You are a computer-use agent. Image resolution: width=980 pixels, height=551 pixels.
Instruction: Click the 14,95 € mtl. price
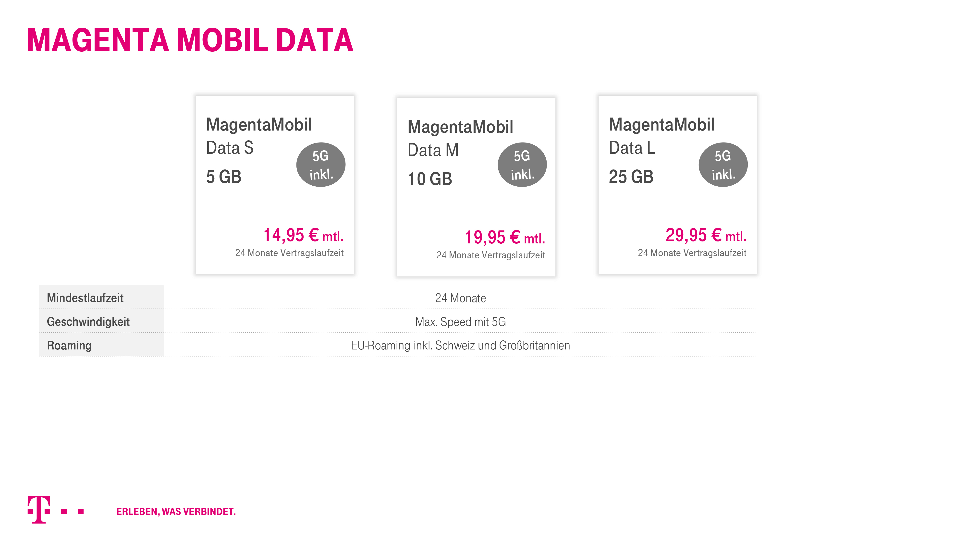[x=304, y=235]
